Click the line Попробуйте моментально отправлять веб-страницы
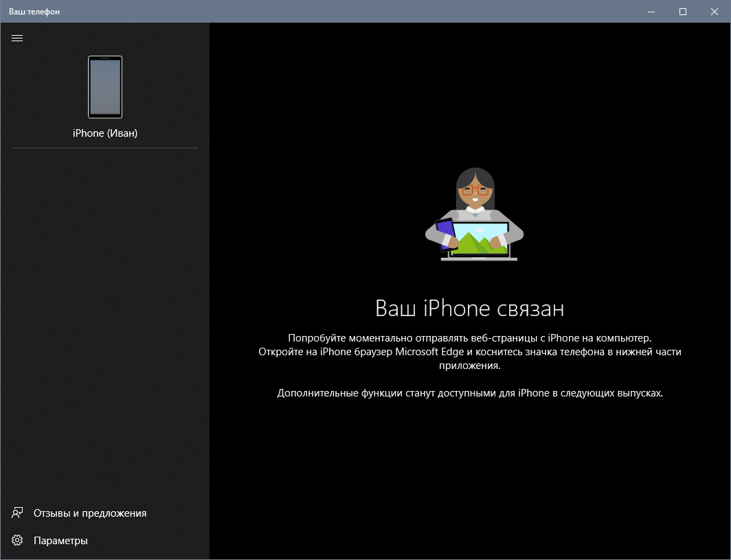The image size is (731, 560). click(470, 337)
